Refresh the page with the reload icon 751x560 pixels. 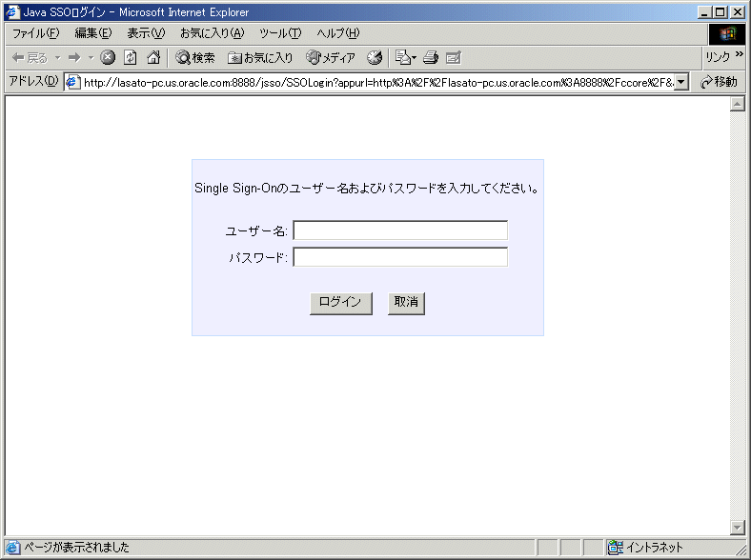click(x=131, y=58)
